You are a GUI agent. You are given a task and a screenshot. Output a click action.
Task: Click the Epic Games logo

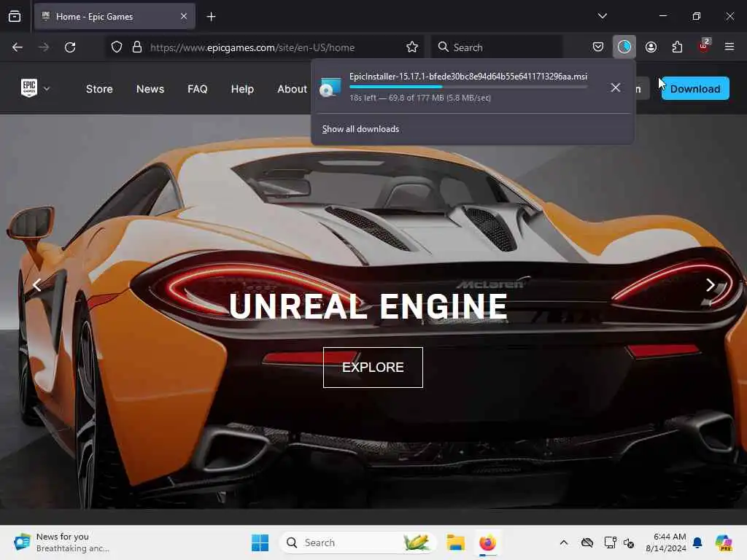pyautogui.click(x=29, y=88)
